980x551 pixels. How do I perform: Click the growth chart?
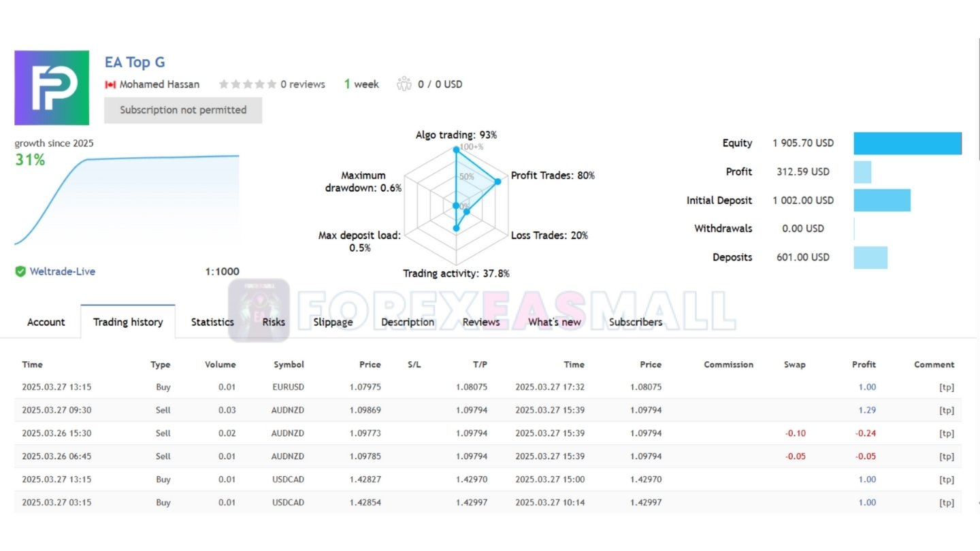127,199
